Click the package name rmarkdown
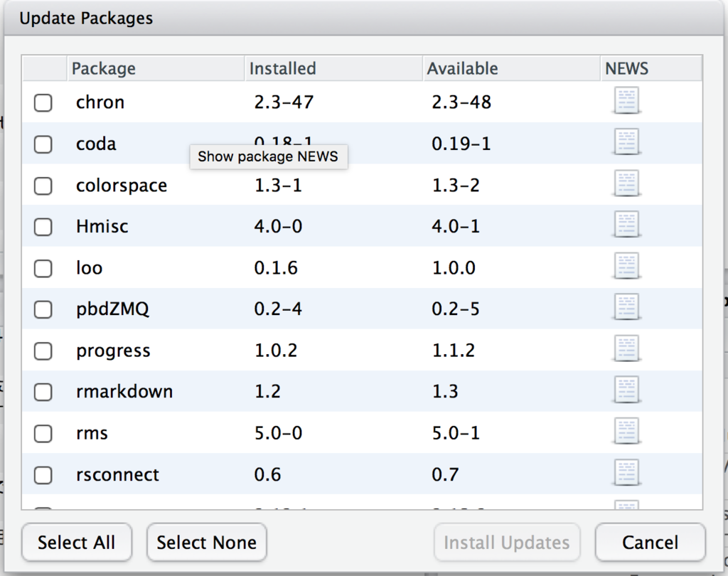This screenshot has height=576, width=728. 124,392
